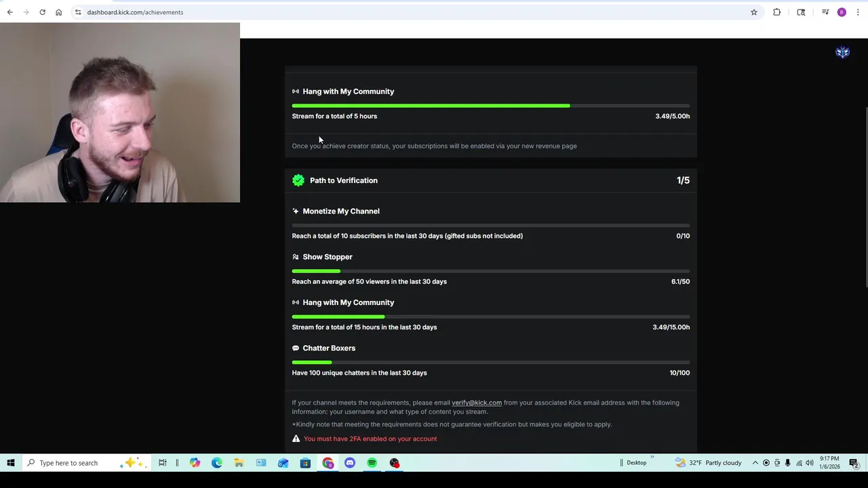
Task: Click the 6.1/50 viewers value
Action: pyautogui.click(x=681, y=281)
